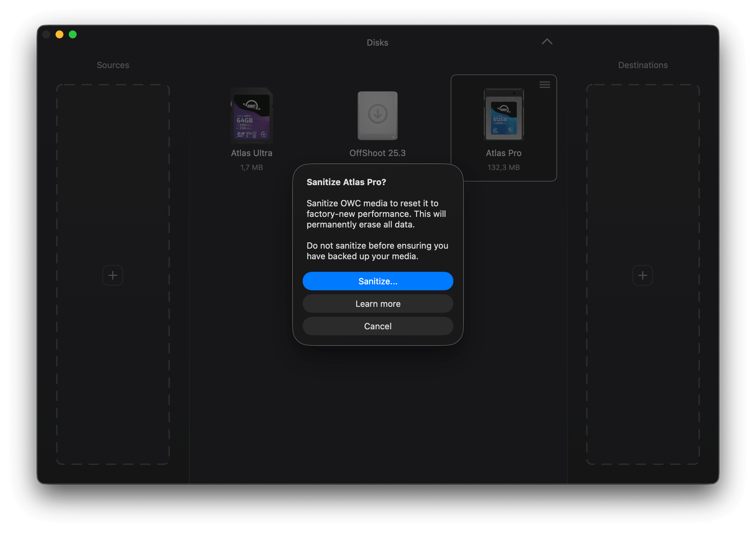The width and height of the screenshot is (756, 533).
Task: Click the yellow minimize window button
Action: 59,34
